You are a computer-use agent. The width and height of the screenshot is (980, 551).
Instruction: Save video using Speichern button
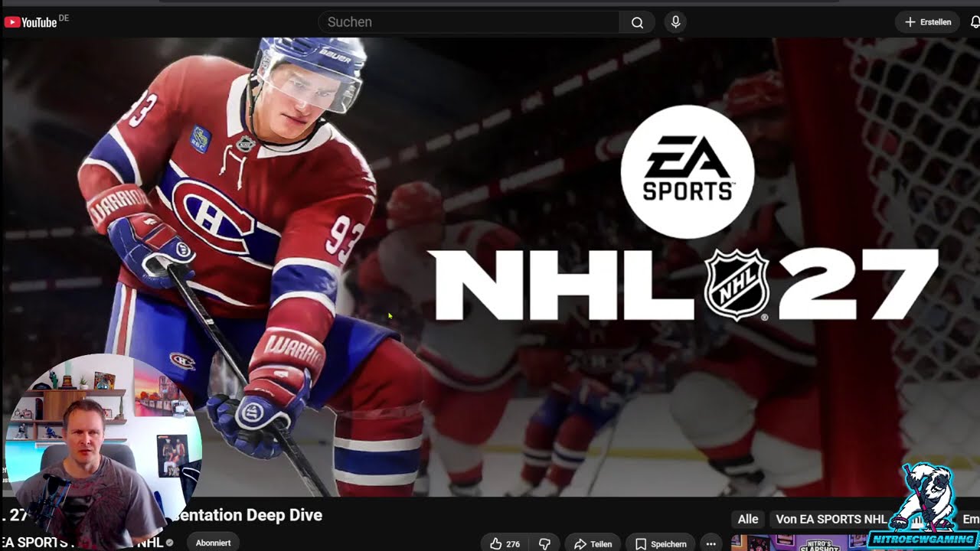tap(661, 543)
